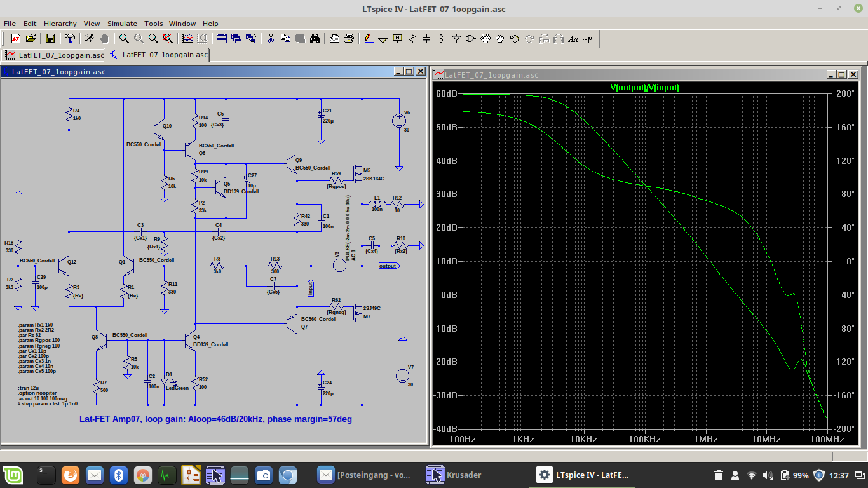Image resolution: width=868 pixels, height=488 pixels.
Task: Place a ground symbol from the toolbar
Action: (x=383, y=39)
